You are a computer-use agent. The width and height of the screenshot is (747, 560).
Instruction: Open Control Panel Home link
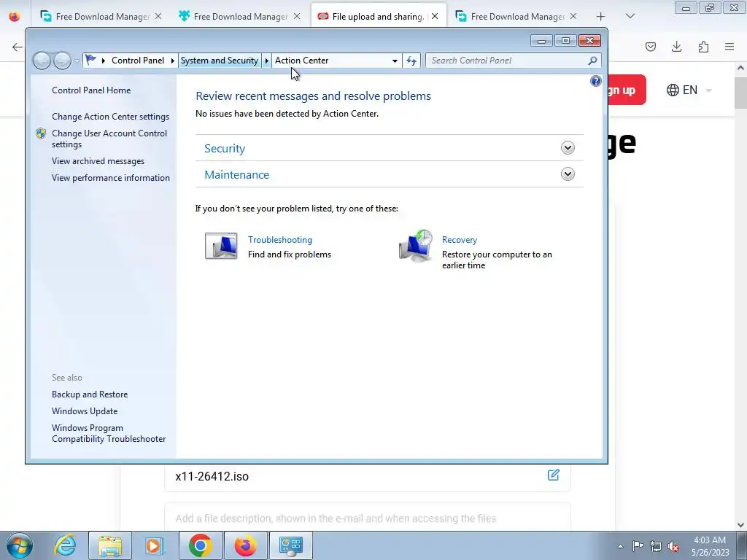coord(91,90)
